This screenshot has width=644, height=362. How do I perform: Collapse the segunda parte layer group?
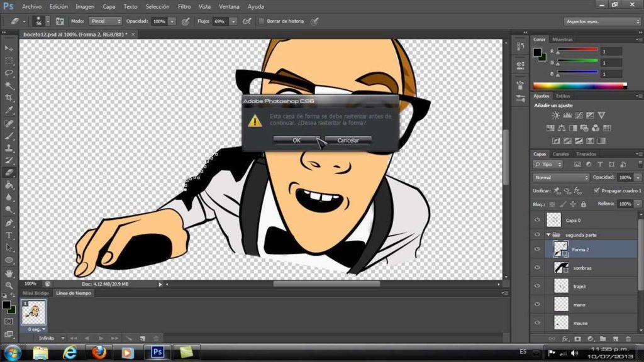point(548,234)
